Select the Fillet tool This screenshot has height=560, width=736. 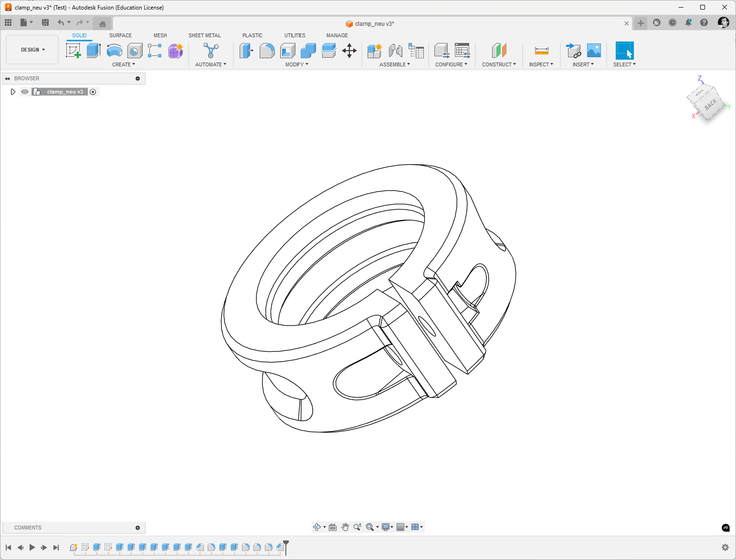[267, 50]
